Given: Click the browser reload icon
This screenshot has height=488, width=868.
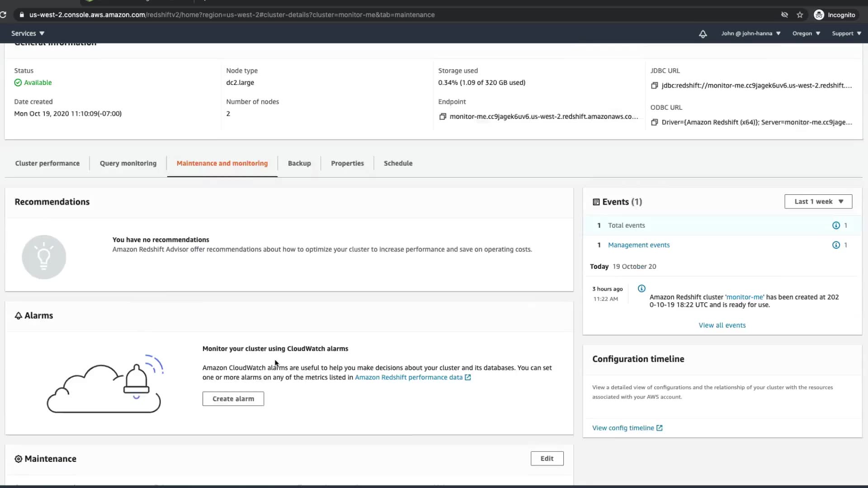Looking at the screenshot, I should (x=4, y=15).
